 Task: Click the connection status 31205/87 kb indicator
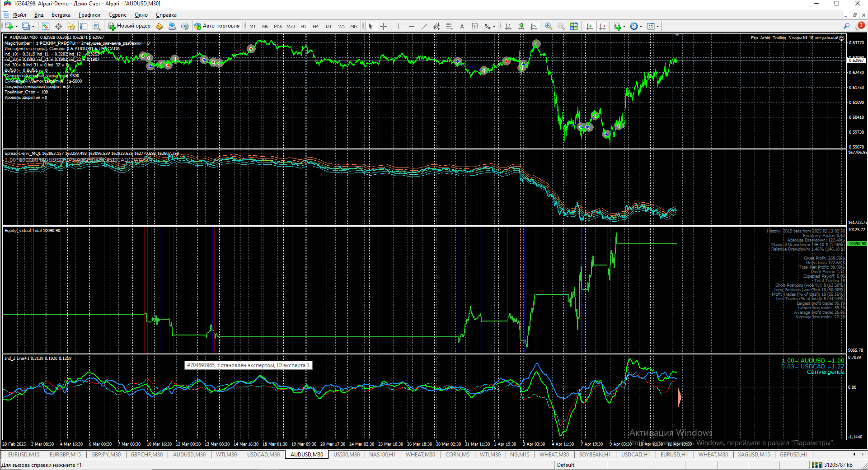point(832,465)
